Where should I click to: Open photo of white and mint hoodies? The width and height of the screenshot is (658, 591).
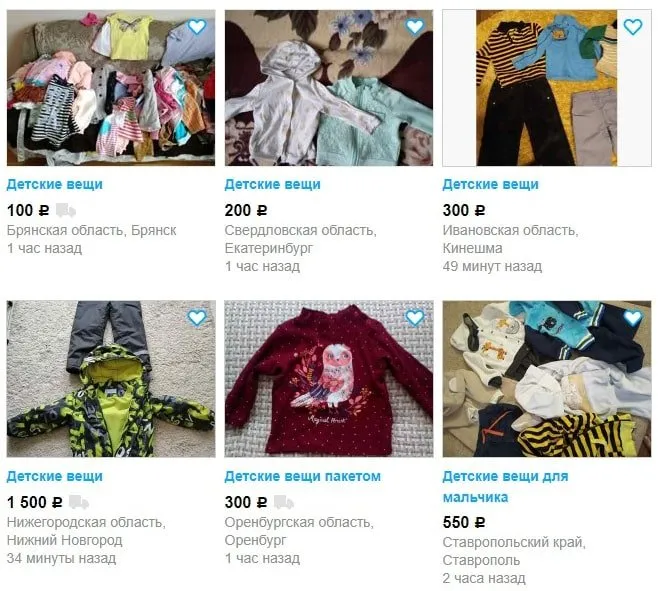click(329, 88)
